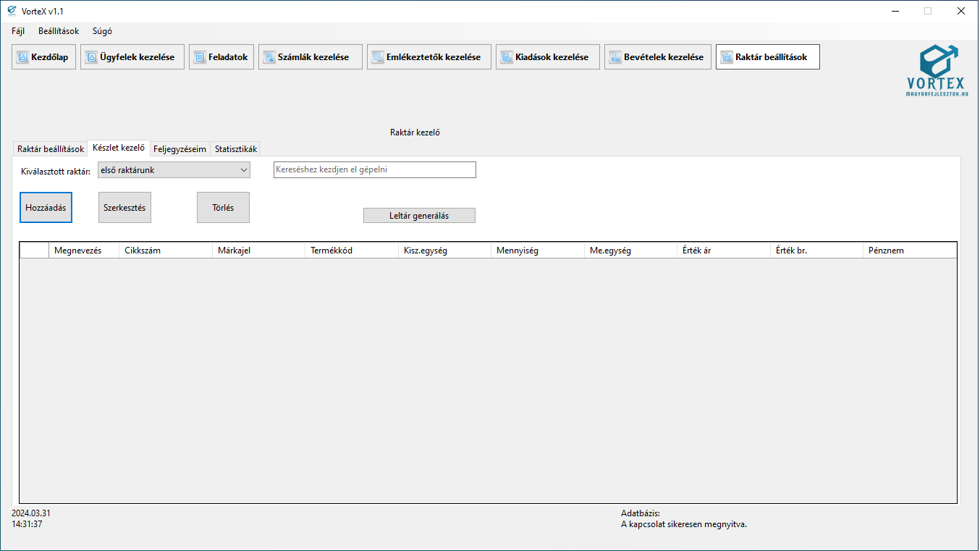
Task: Click the search field to start typing
Action: (374, 170)
